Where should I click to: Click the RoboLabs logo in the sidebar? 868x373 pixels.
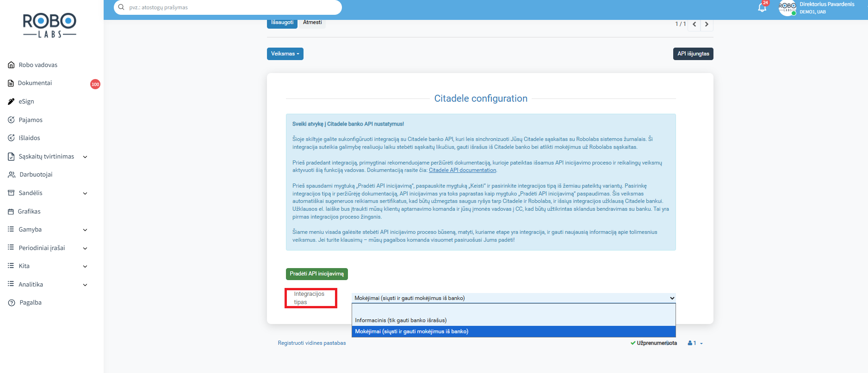pos(50,25)
